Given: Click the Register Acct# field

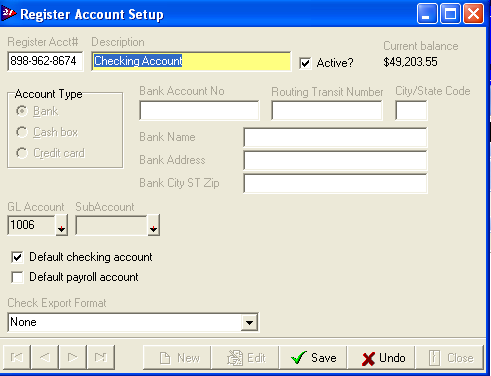Looking at the screenshot, I should pyautogui.click(x=45, y=61).
